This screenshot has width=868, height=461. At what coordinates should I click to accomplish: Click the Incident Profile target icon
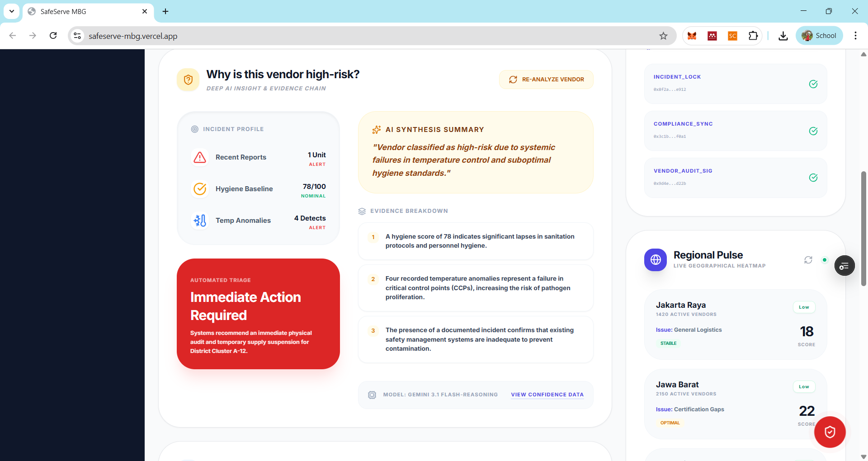(x=195, y=129)
